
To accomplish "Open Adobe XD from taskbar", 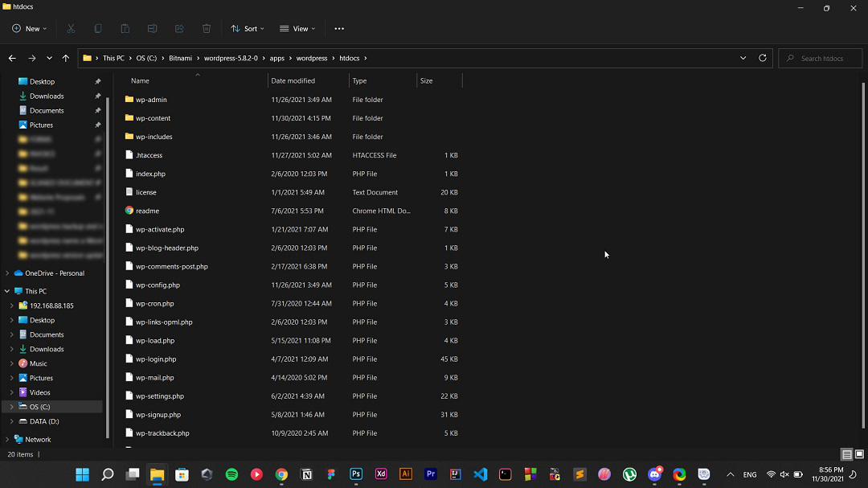I will click(381, 474).
